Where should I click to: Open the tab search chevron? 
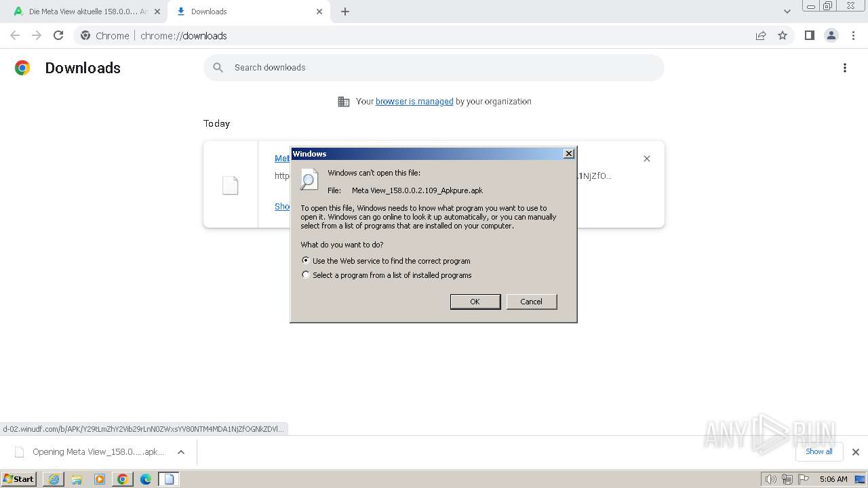[x=787, y=12]
